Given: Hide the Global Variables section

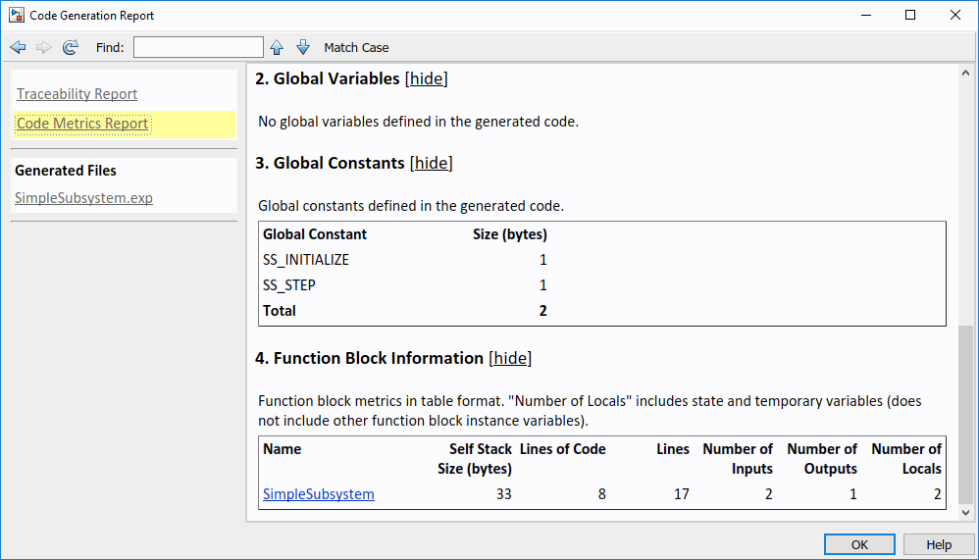Looking at the screenshot, I should (427, 78).
